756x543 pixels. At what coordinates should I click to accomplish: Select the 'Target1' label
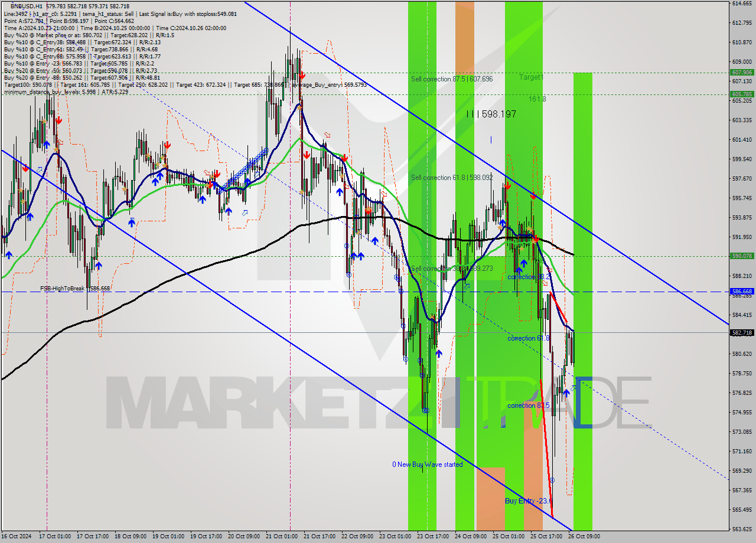click(532, 77)
